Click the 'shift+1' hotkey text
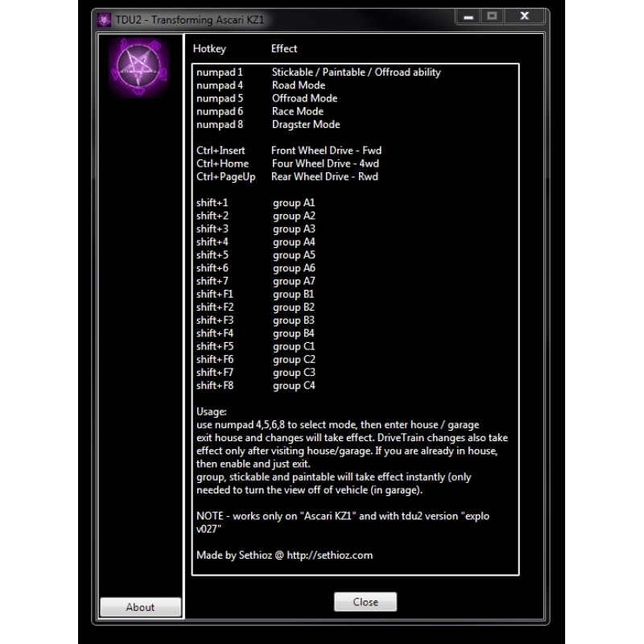This screenshot has height=644, width=644. tap(212, 203)
